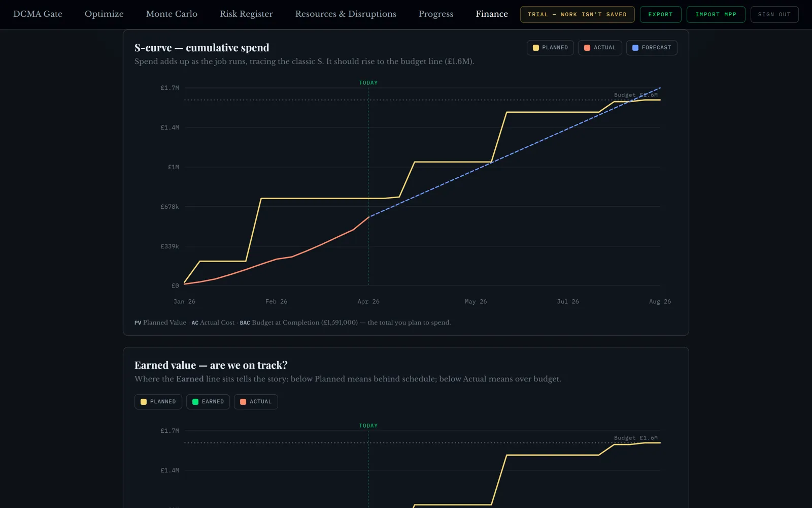812x508 pixels.
Task: Click the Export button
Action: pyautogui.click(x=660, y=15)
